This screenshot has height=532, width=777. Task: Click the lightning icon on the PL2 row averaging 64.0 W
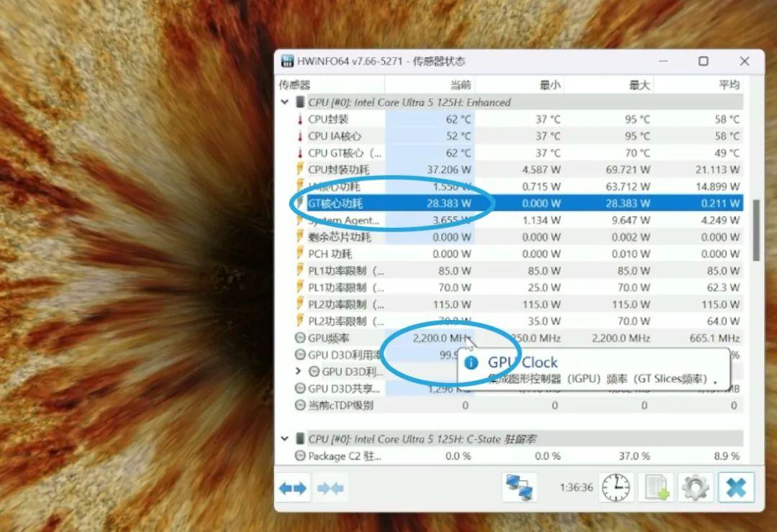point(300,321)
